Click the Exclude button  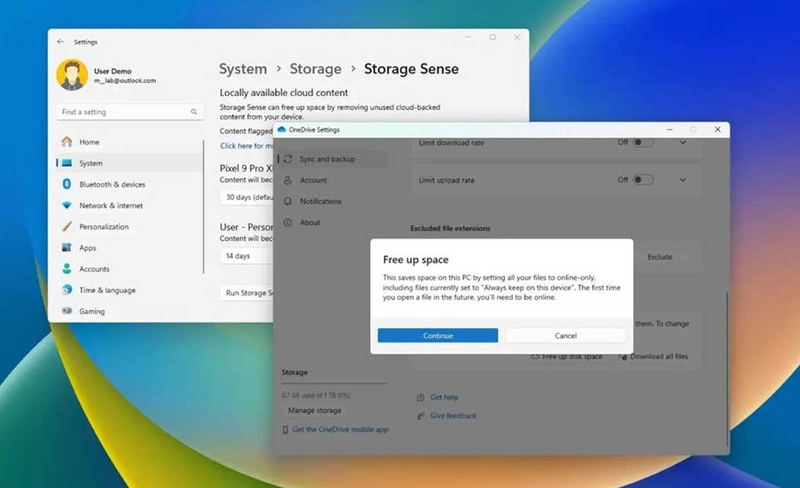pyautogui.click(x=660, y=257)
